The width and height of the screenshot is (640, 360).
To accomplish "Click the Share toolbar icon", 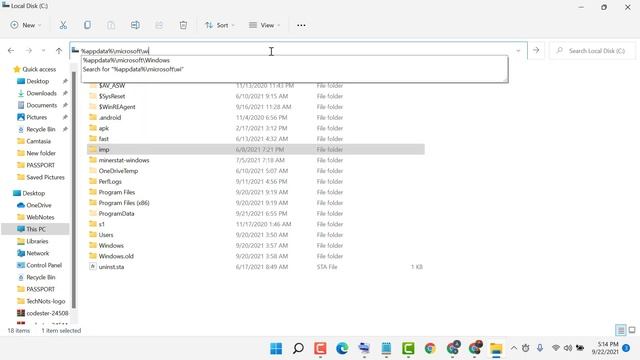I will (x=159, y=25).
